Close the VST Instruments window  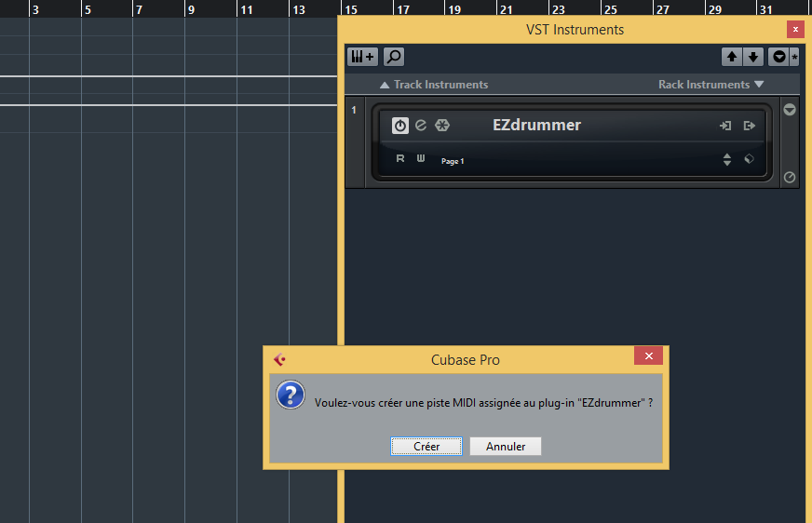(x=795, y=30)
